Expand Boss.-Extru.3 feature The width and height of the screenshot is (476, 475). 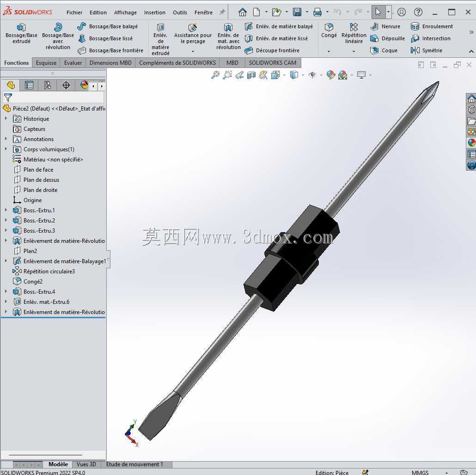(x=6, y=230)
